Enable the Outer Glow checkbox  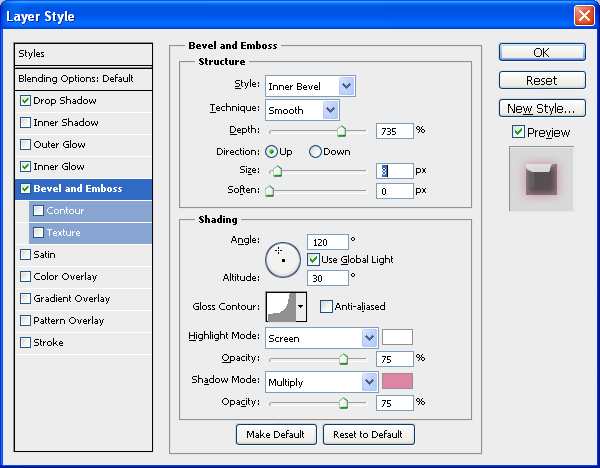(x=25, y=145)
